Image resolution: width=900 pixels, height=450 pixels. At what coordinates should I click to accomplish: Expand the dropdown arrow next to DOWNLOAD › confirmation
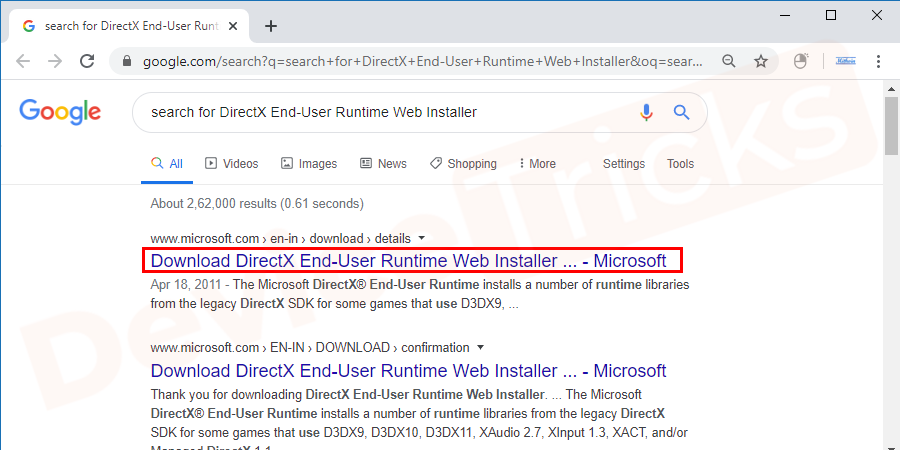coord(480,347)
